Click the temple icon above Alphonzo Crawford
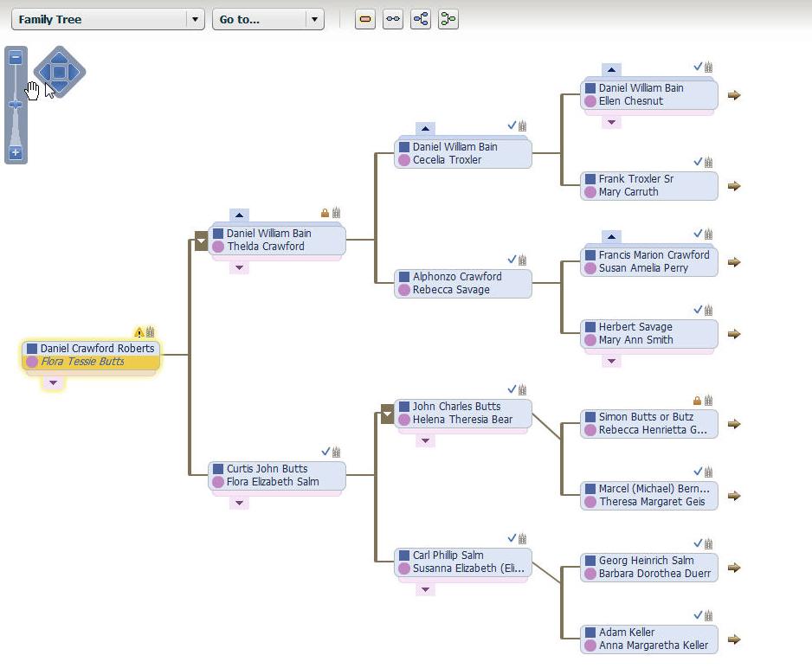This screenshot has width=812, height=668. pos(522,260)
